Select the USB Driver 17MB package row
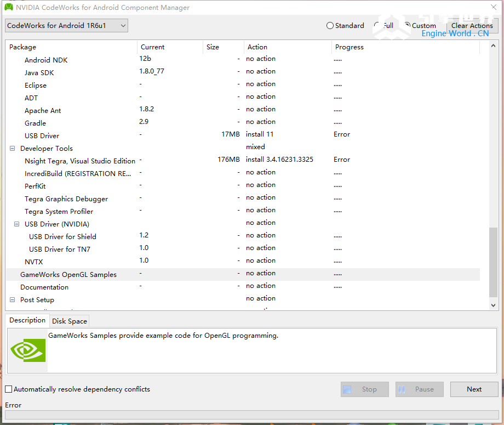504x425 pixels. coord(243,135)
